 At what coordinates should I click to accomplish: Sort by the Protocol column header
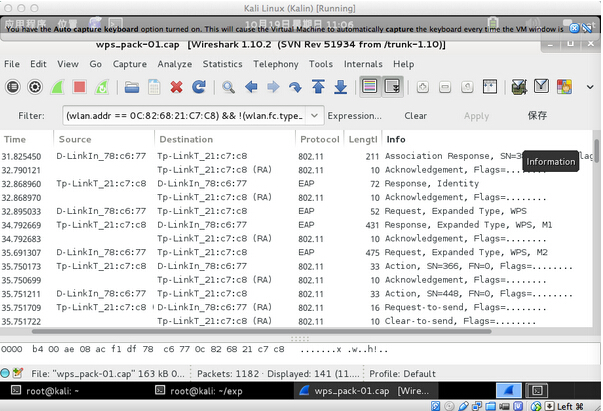[320, 139]
